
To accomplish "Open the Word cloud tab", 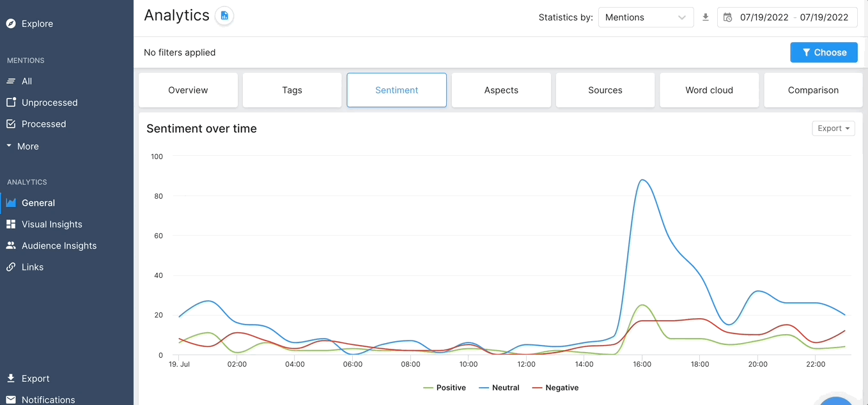I will coord(709,90).
